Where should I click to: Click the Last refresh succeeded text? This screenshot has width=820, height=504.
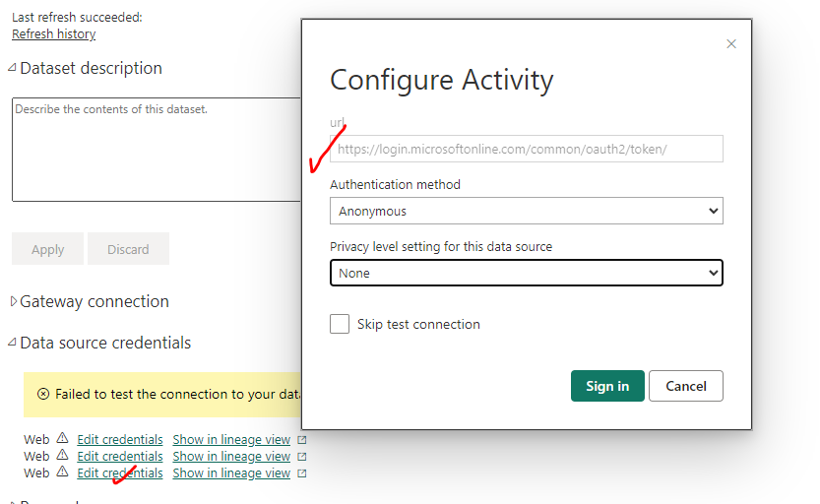[77, 18]
